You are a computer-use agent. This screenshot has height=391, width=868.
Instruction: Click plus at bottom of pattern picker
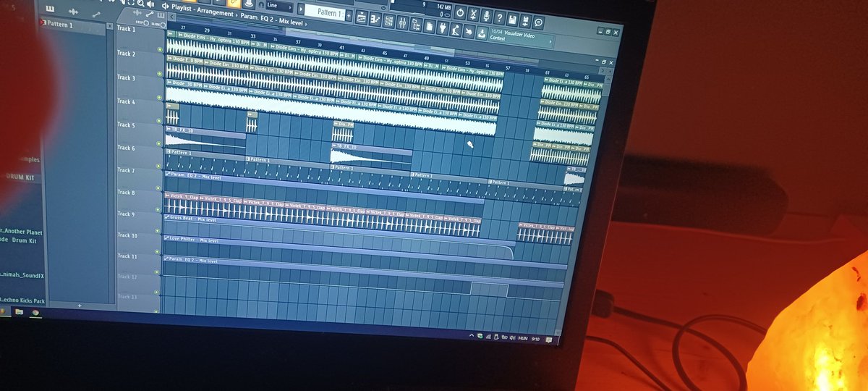point(80,306)
